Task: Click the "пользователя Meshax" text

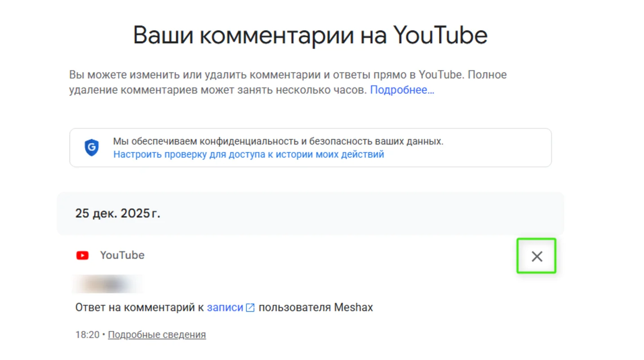Action: [316, 307]
